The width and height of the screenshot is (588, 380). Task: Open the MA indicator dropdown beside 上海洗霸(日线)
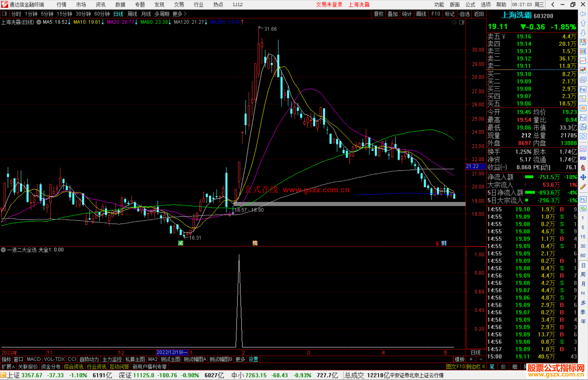39,22
